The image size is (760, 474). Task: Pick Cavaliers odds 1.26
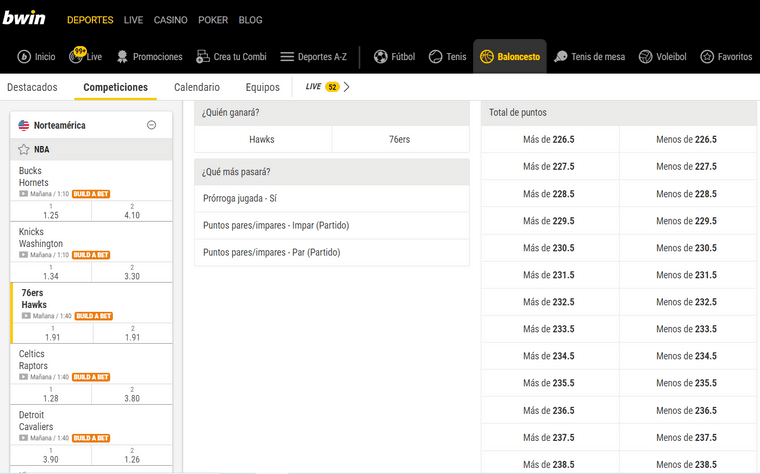[132, 456]
